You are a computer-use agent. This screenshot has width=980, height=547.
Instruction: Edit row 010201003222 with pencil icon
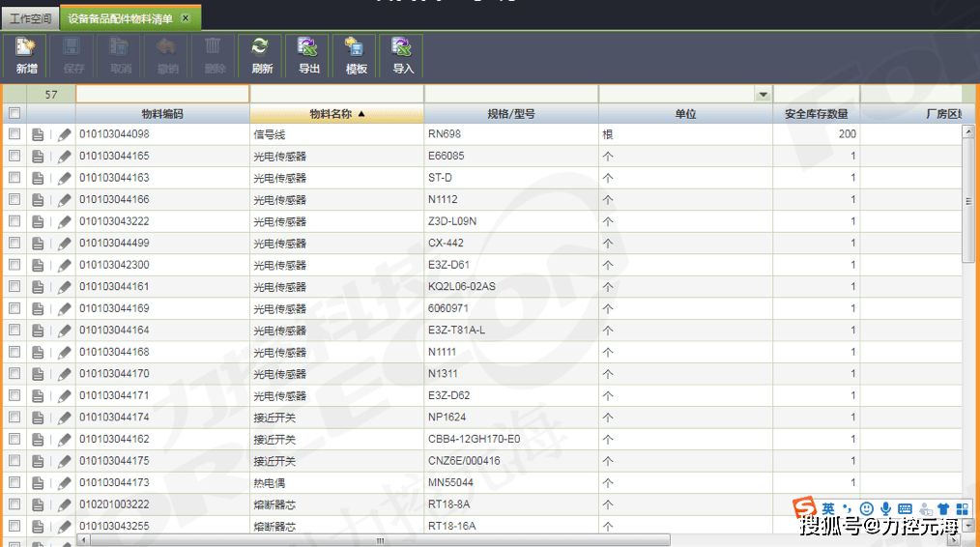click(x=65, y=504)
